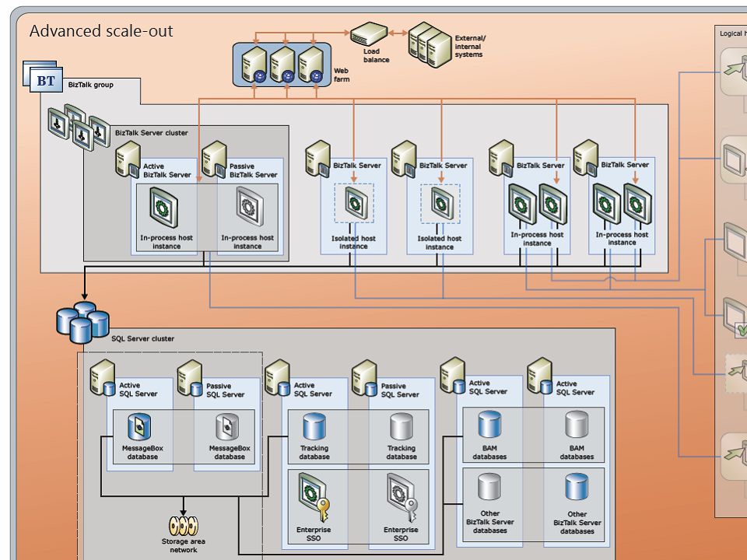The image size is (747, 560).
Task: Select the middle server in the Web farm
Action: pyautogui.click(x=282, y=65)
